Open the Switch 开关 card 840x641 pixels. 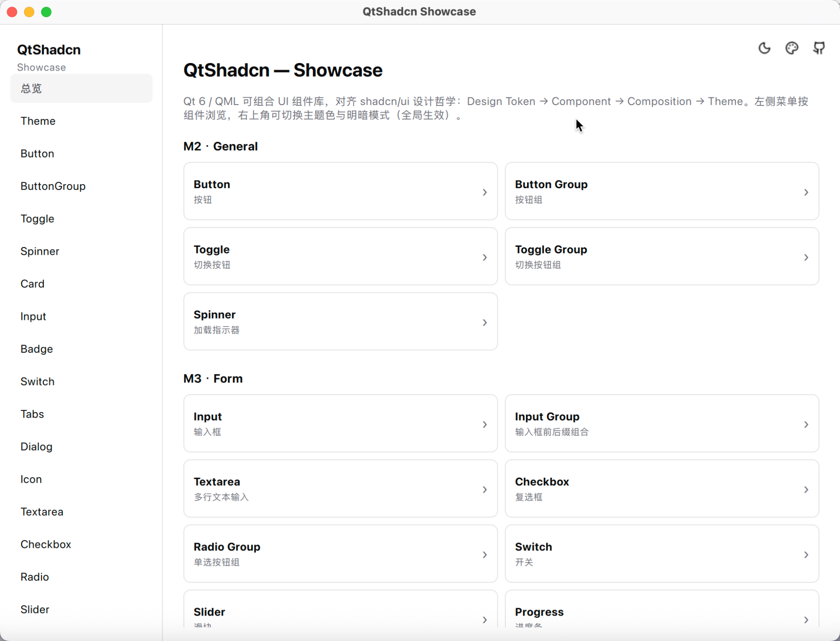662,554
